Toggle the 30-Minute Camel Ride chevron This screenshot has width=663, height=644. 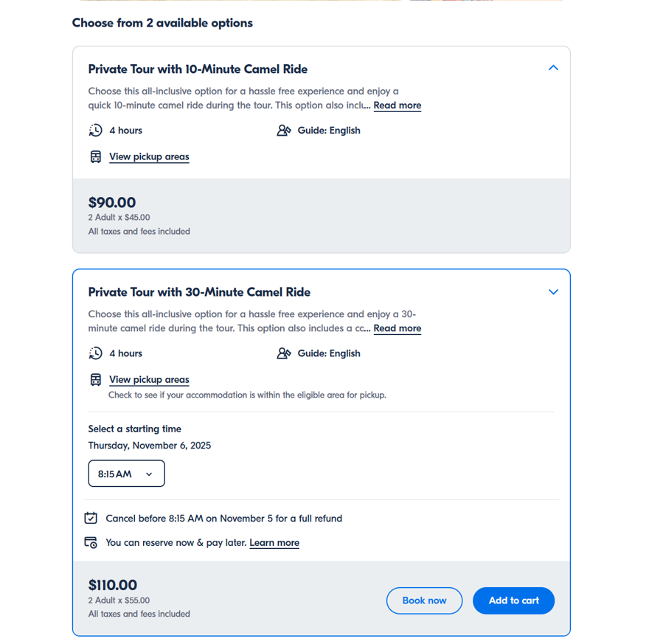[553, 292]
